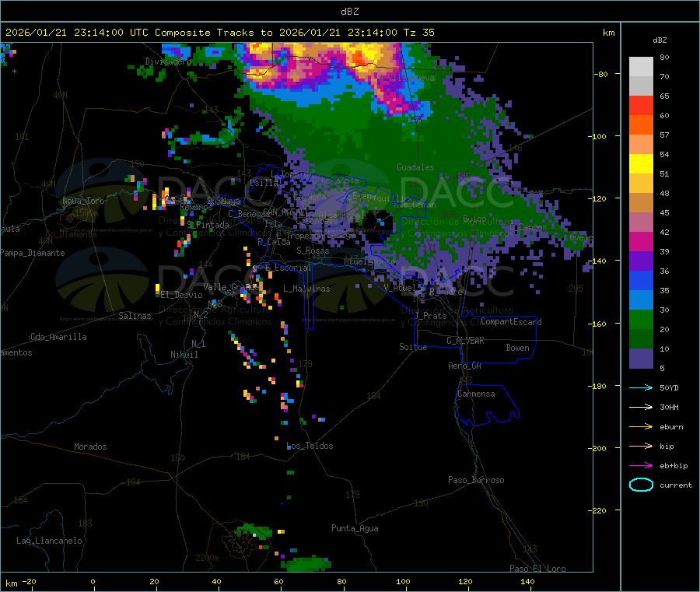Select the Valle_Grande map label
Screen dimensions: 700x592
click(x=229, y=286)
